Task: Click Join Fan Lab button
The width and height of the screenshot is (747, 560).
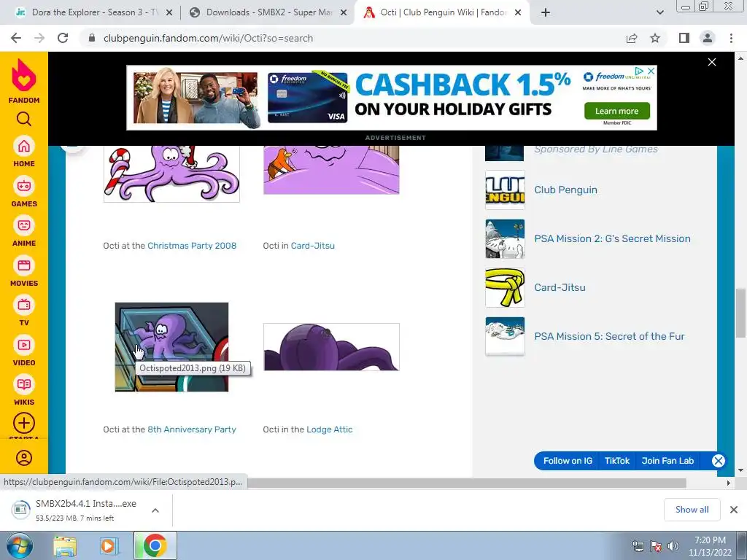Action: point(667,461)
